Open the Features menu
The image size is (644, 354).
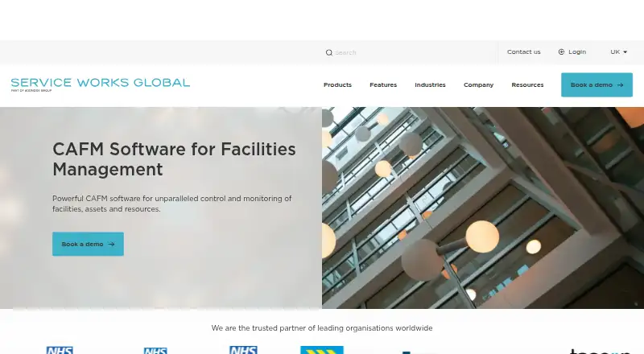[383, 85]
